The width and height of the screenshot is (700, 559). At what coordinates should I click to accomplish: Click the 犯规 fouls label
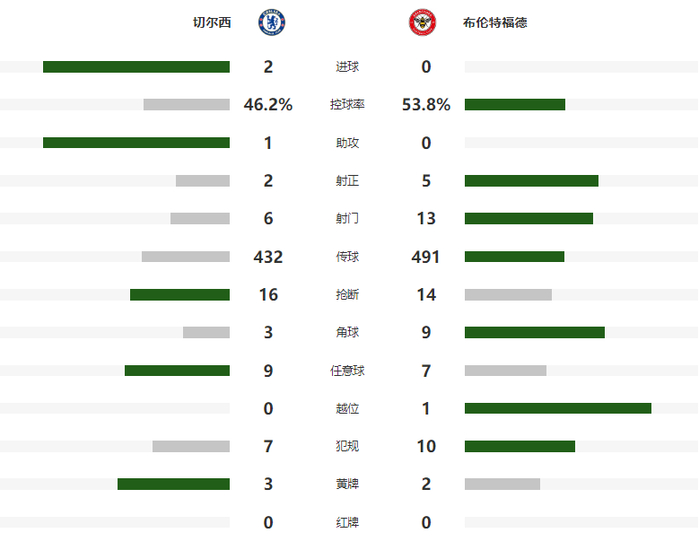coord(348,446)
